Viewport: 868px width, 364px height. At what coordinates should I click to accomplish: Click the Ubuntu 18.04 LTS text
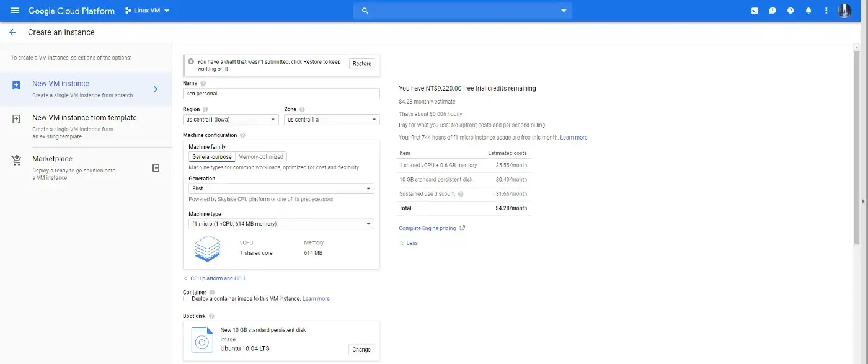point(245,348)
